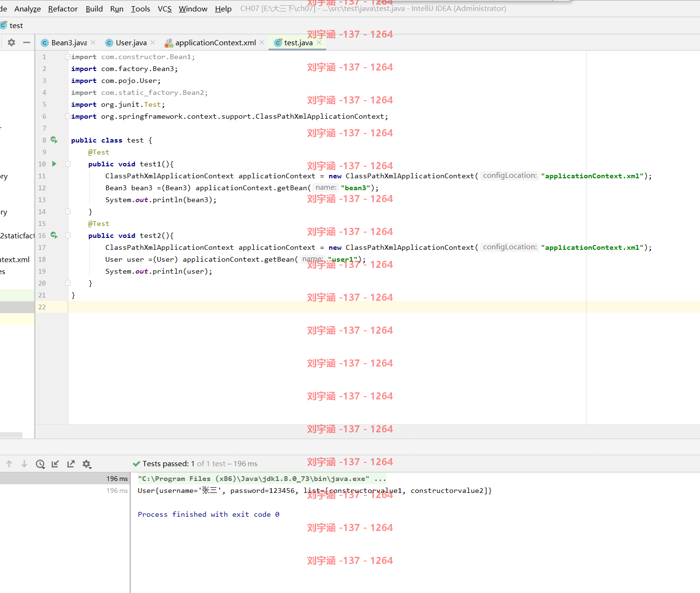Click the import fold end marker at line 6
The width and height of the screenshot is (700, 593).
(x=68, y=116)
